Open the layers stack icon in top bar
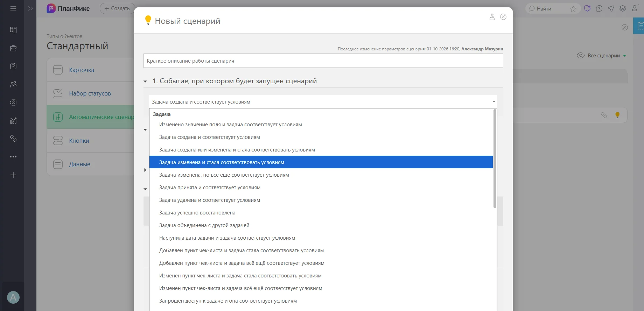 (623, 8)
